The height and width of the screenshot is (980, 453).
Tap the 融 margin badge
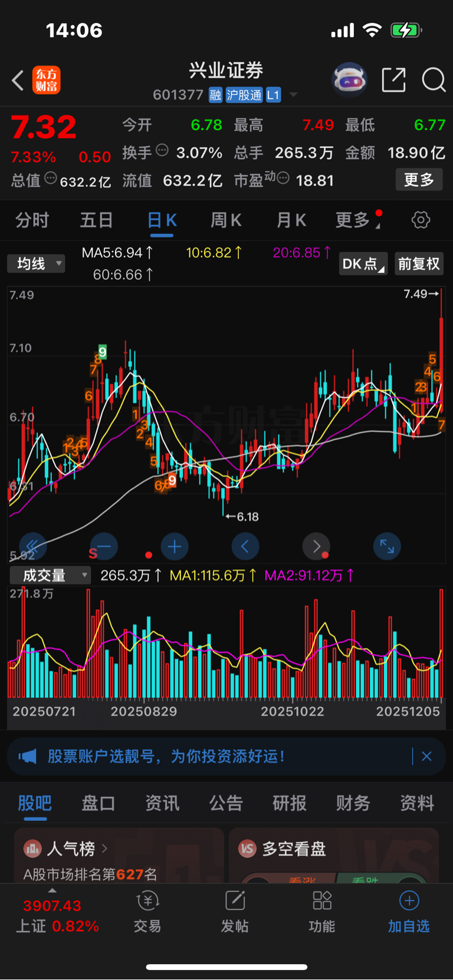point(215,95)
